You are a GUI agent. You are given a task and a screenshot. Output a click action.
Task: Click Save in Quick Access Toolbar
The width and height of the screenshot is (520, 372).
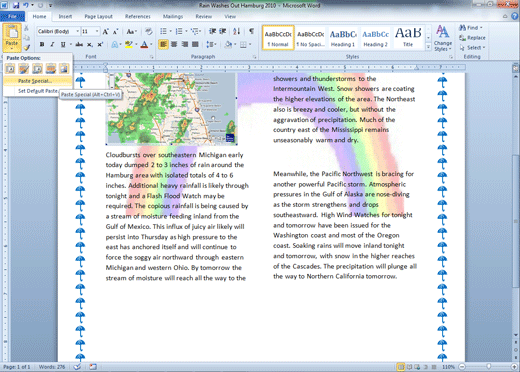tap(16, 5)
